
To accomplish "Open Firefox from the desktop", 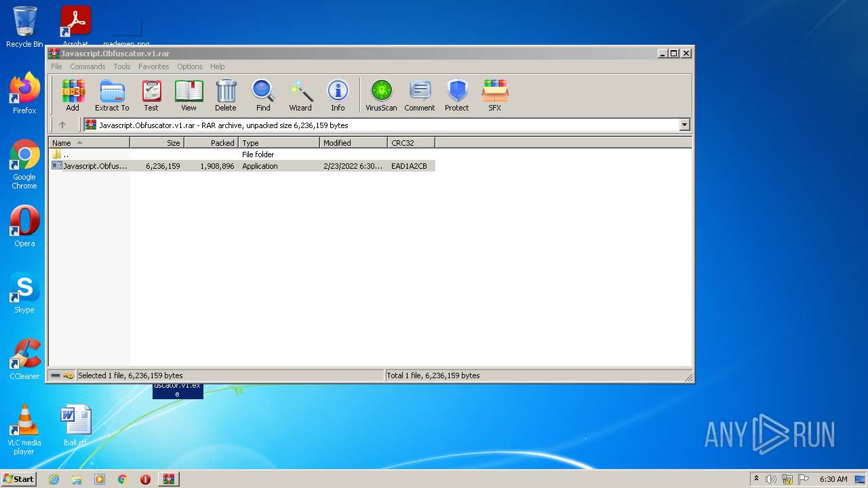I will click(x=24, y=94).
